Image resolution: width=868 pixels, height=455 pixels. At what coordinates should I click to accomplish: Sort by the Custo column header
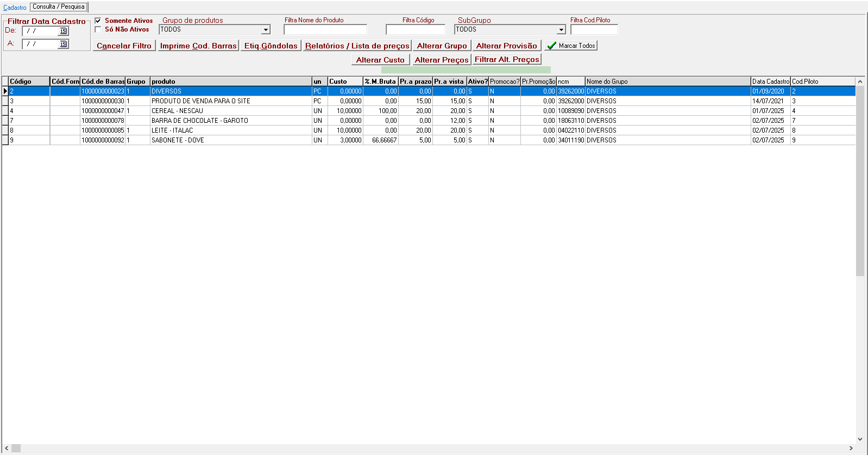click(x=345, y=82)
